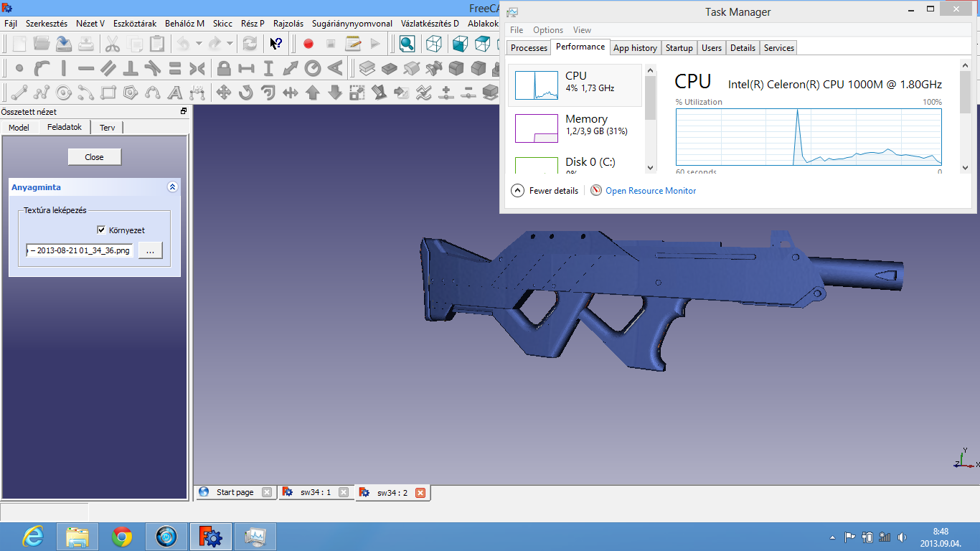
Task: Click the Draft rotate tool
Action: 245,93
